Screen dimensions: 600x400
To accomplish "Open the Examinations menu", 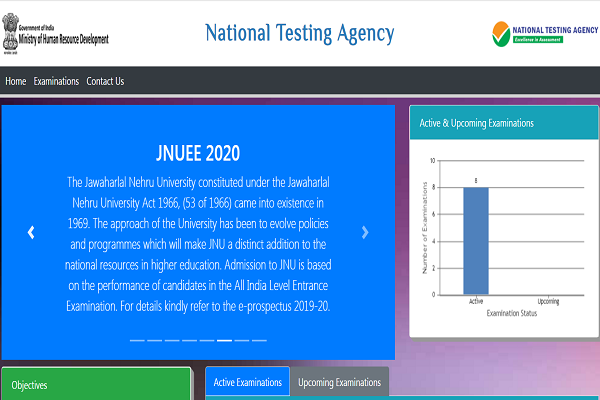I will [56, 81].
